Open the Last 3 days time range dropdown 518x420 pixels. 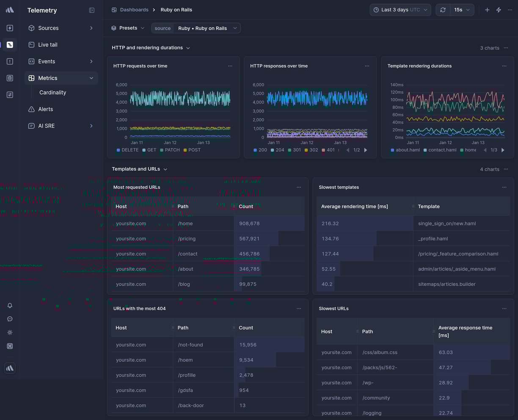[400, 9]
